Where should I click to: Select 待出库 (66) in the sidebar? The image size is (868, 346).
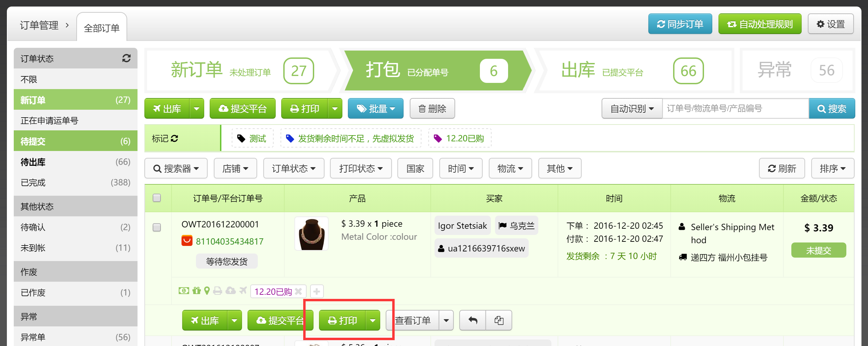tap(76, 162)
